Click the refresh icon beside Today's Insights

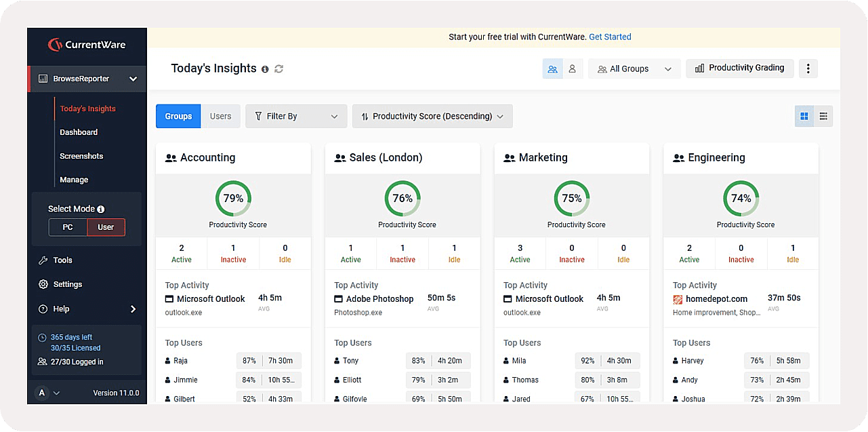[x=278, y=69]
